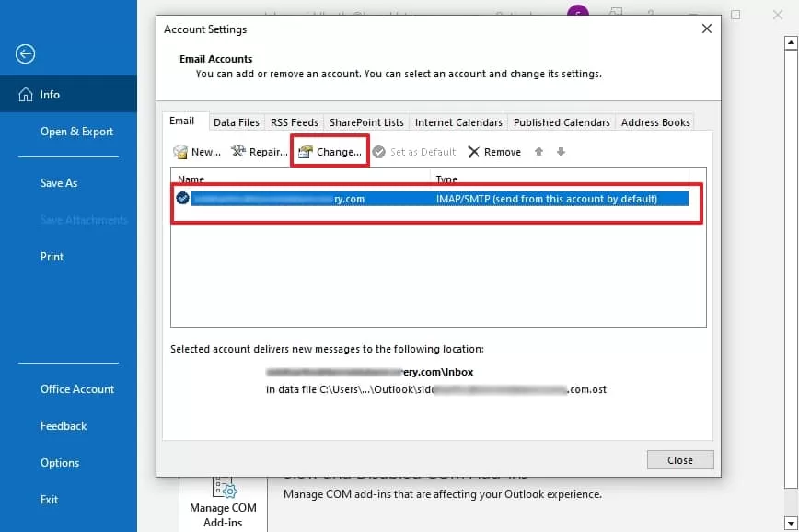Image resolution: width=799 pixels, height=532 pixels.
Task: Click the envelope icon beside New...
Action: coord(179,152)
